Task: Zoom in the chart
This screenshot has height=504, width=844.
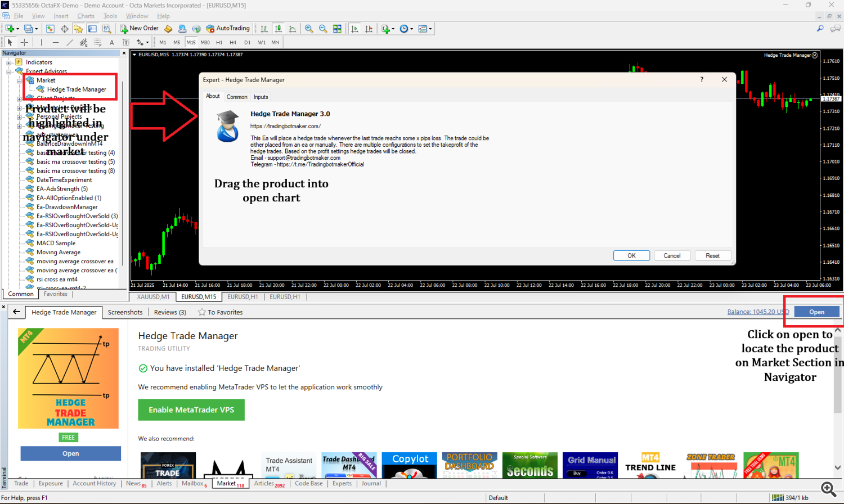Action: (309, 29)
